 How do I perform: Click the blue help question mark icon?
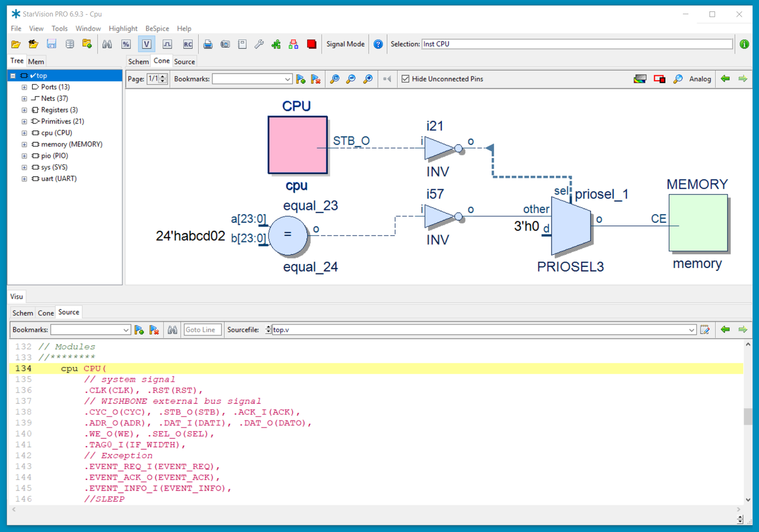click(378, 44)
